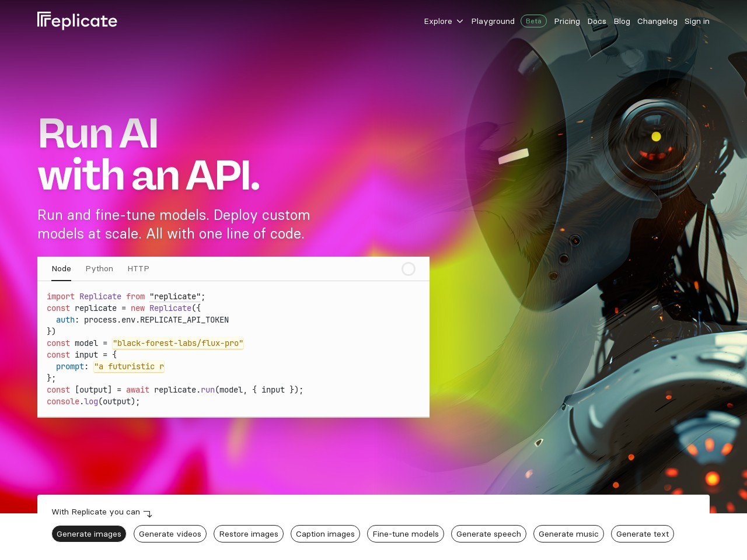Click the Beta badge next to Playground
The image size is (747, 560).
(x=533, y=21)
